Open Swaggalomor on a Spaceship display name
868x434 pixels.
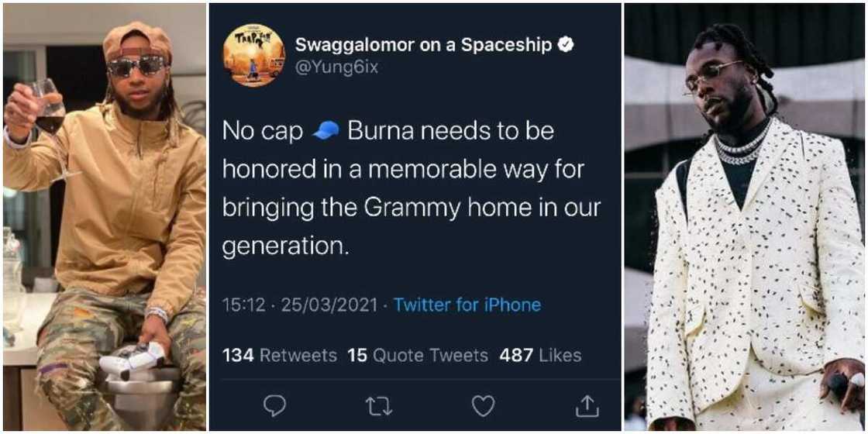(x=424, y=45)
